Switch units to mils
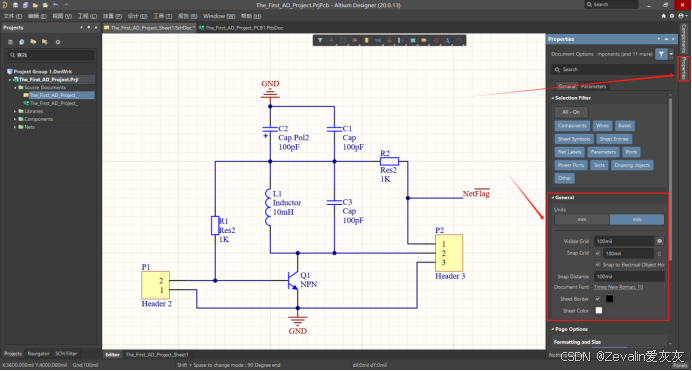 [x=637, y=219]
